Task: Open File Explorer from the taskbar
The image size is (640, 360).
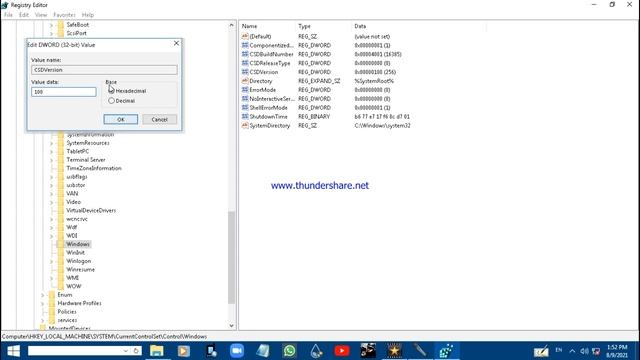Action: click(x=157, y=351)
